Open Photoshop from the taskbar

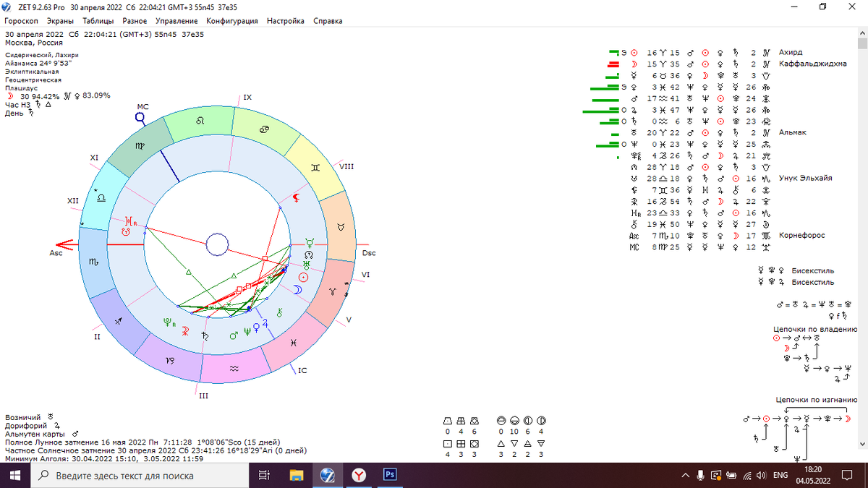[x=390, y=475]
